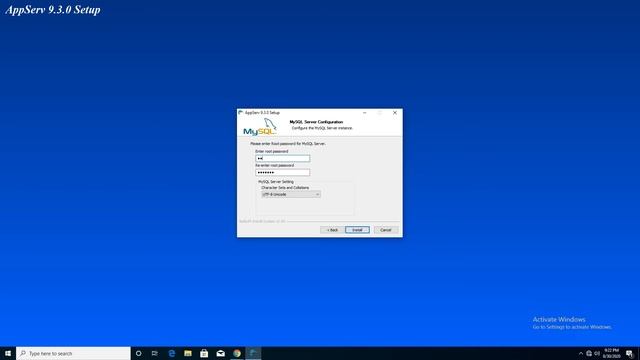Minimize the AppServ Setup dialog

[364, 113]
